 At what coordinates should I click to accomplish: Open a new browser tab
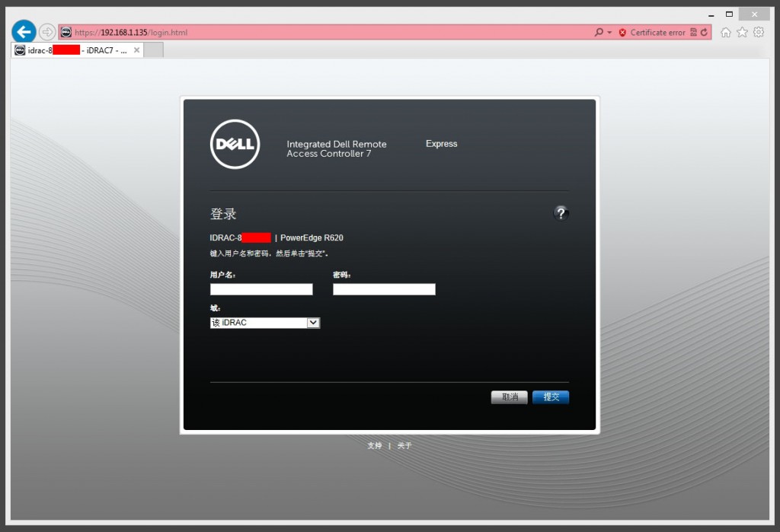coord(155,49)
